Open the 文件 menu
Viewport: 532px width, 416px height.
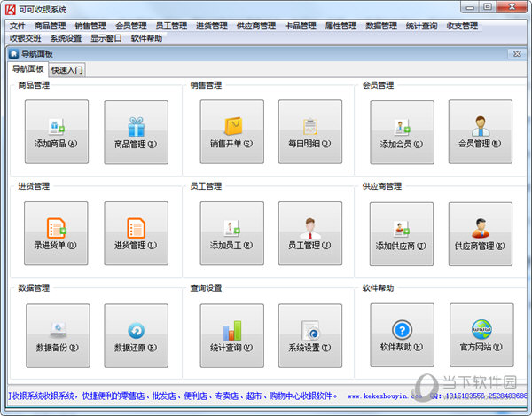coord(18,26)
